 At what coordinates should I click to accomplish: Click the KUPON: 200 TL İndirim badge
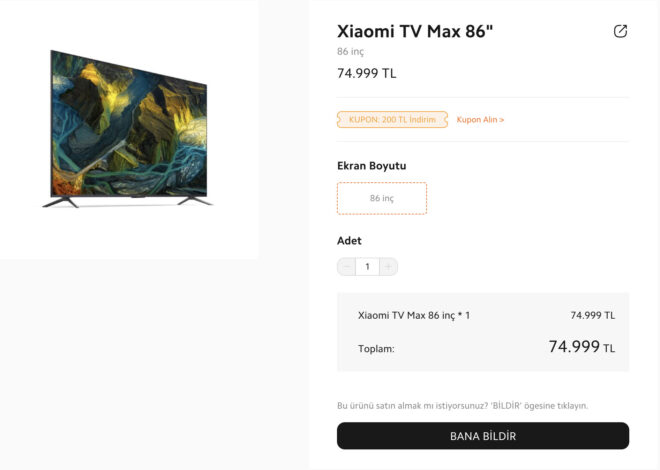392,120
